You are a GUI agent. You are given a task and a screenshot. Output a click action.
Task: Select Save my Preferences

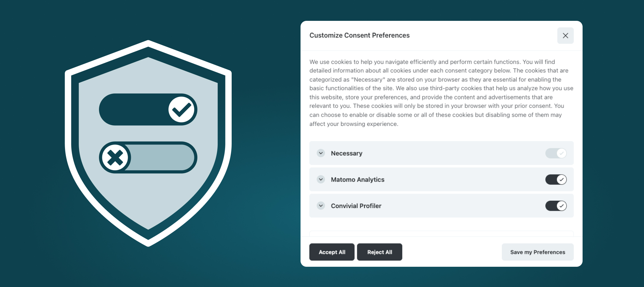(537, 252)
